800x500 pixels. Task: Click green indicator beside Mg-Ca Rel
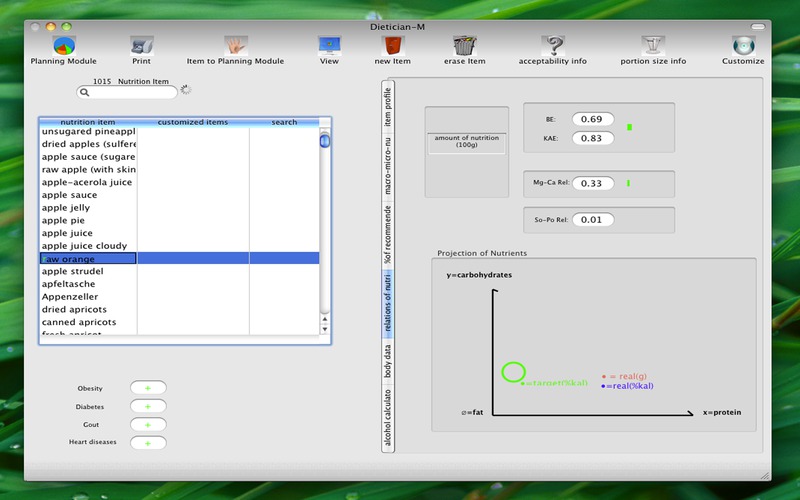click(x=628, y=183)
